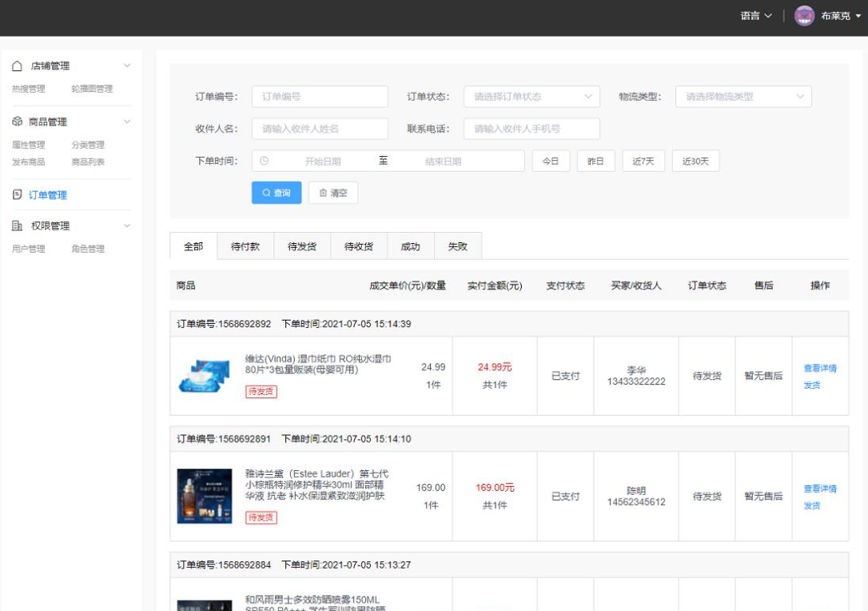This screenshot has width=868, height=611.
Task: Collapse the 权限管理 sidebar section
Action: [127, 226]
